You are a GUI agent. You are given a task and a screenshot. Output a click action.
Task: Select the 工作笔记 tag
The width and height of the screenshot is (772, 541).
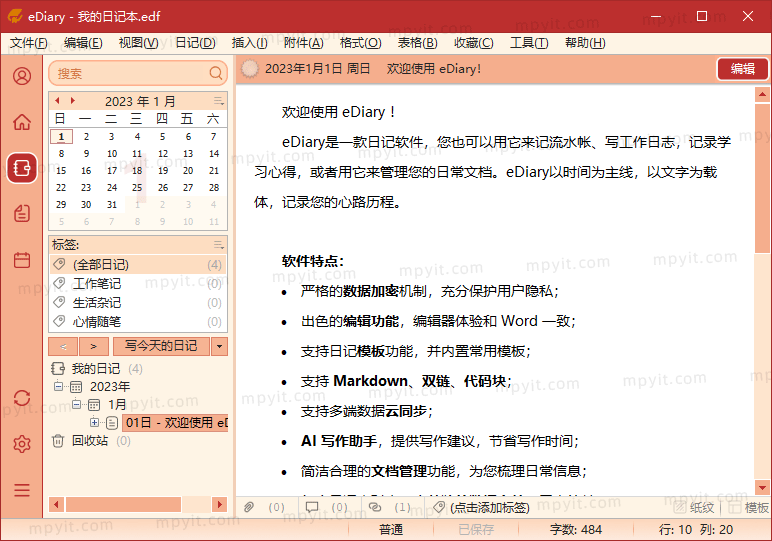(x=138, y=284)
